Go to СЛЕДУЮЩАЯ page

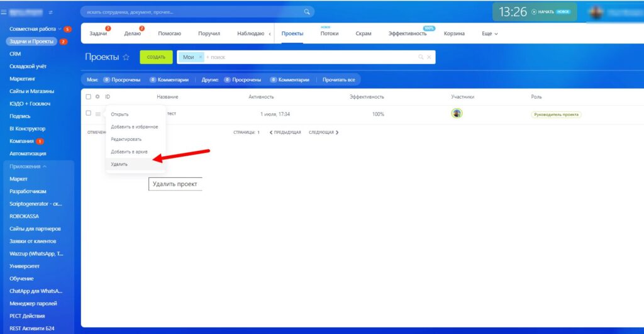pos(324,132)
